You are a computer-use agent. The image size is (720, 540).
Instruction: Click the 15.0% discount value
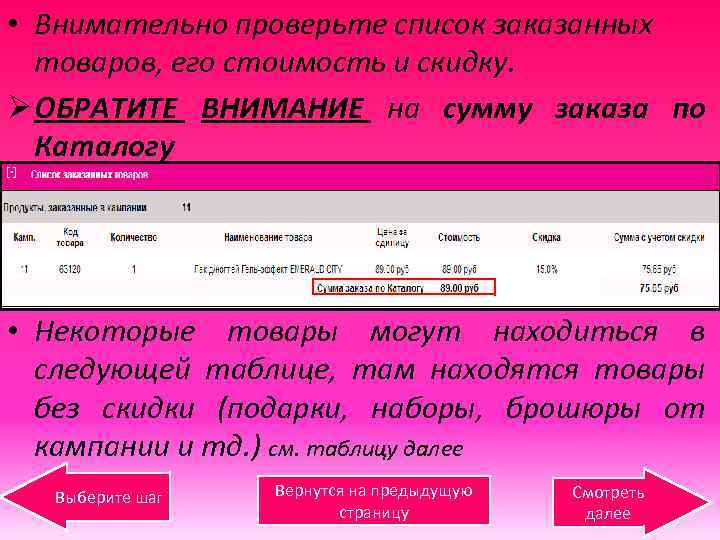[547, 269]
